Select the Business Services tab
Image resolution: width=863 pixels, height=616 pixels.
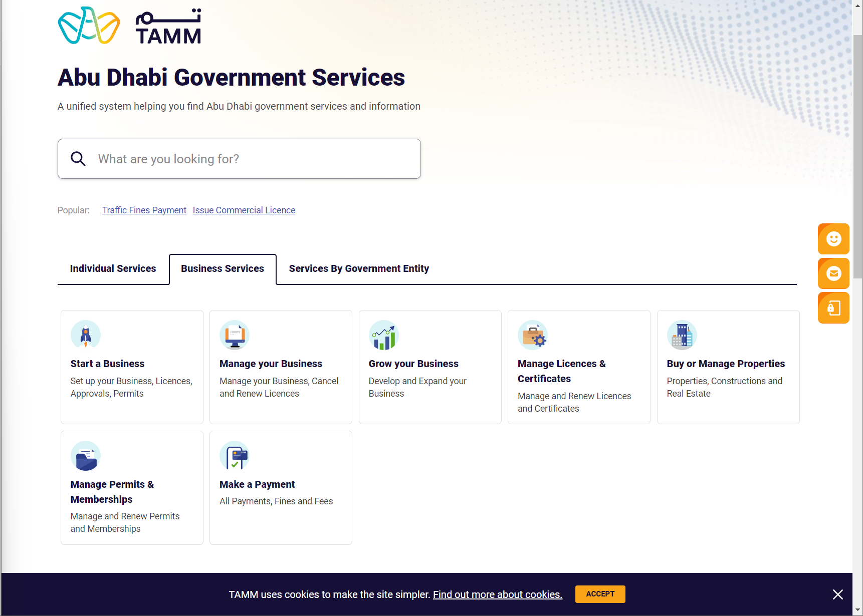[x=223, y=269]
